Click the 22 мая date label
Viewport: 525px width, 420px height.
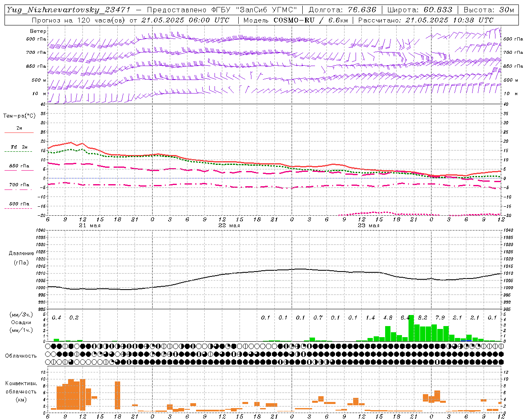[x=229, y=226]
